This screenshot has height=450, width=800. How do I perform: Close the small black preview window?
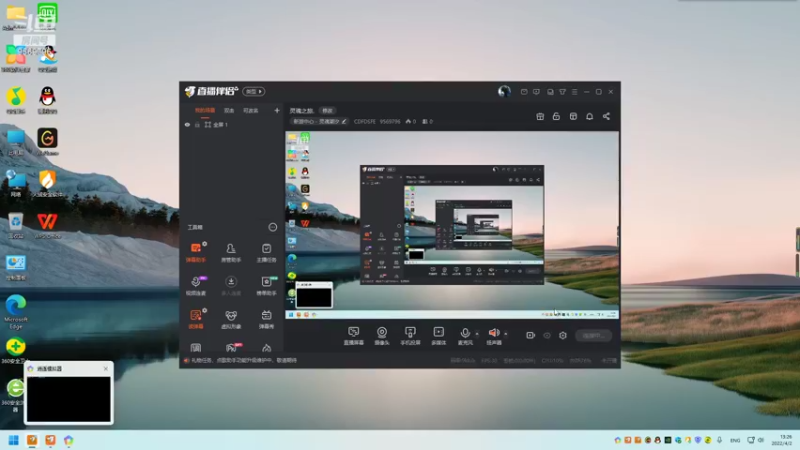[x=106, y=368]
